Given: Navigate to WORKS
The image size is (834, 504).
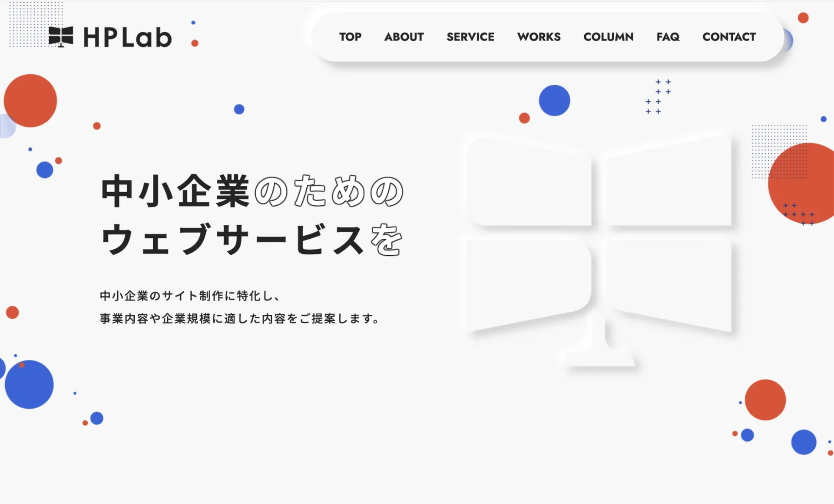Looking at the screenshot, I should (539, 37).
